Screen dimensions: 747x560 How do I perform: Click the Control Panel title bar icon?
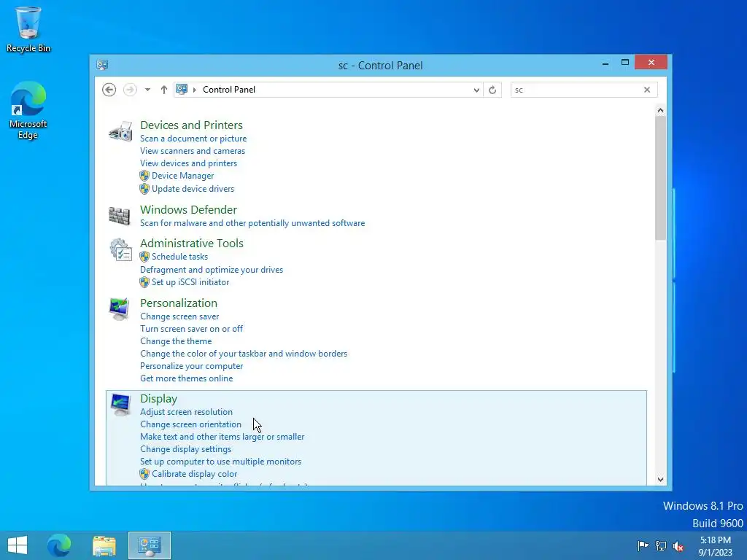coord(102,65)
